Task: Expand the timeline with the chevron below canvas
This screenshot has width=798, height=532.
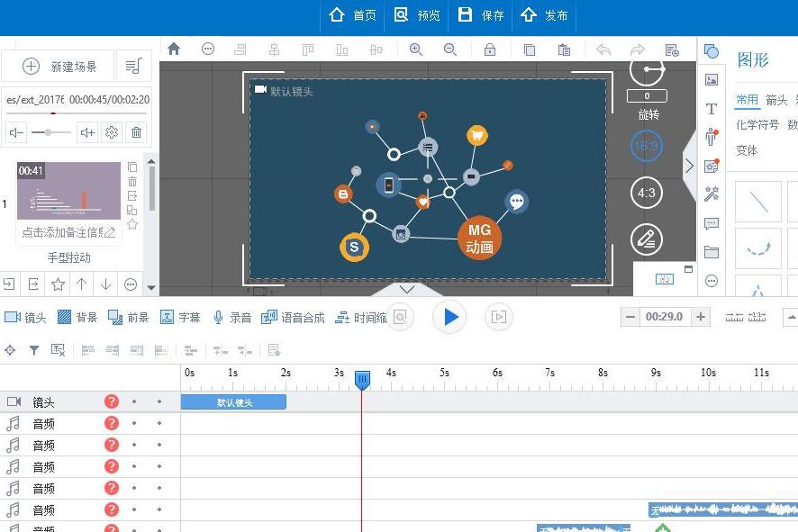Action: click(x=407, y=289)
